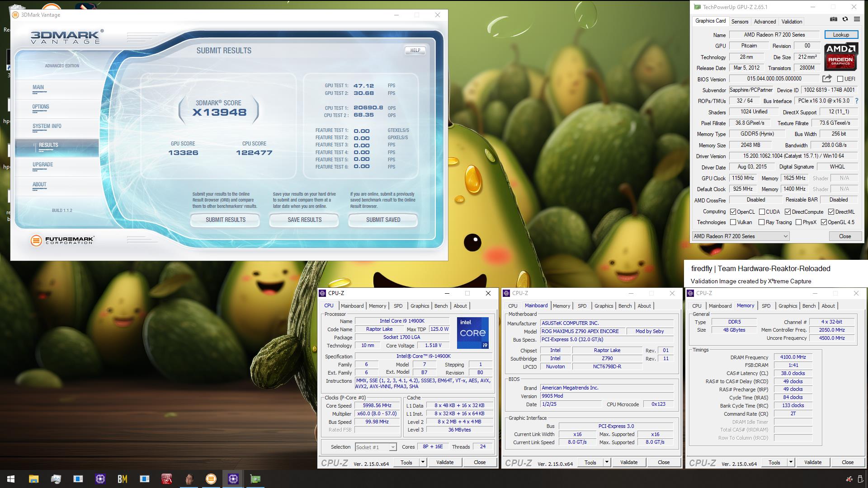Image resolution: width=868 pixels, height=488 pixels.
Task: Open Tools dropdown arrow in CPU-Z Memory window
Action: [x=791, y=462]
